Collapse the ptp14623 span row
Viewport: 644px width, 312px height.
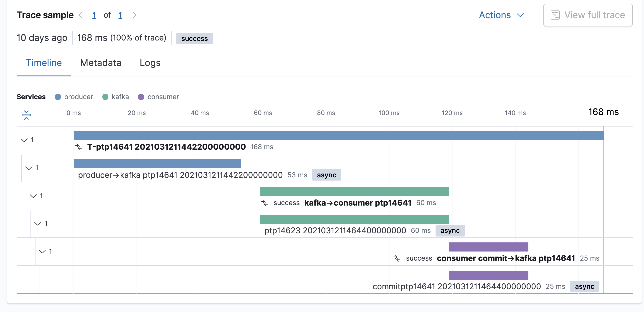click(x=38, y=224)
